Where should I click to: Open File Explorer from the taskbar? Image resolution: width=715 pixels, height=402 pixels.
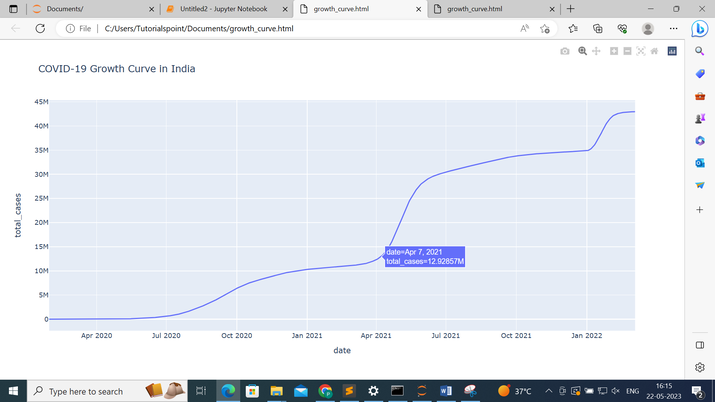[x=276, y=391]
